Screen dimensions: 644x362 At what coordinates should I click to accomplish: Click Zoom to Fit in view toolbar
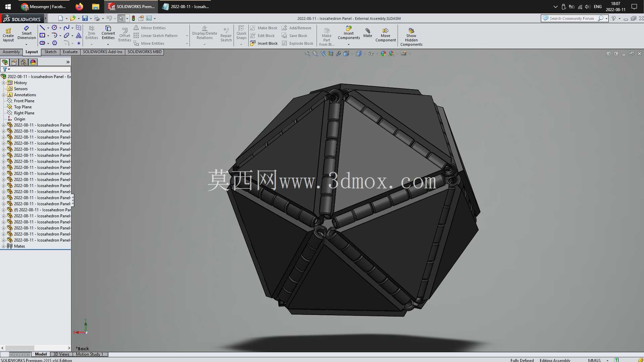pyautogui.click(x=307, y=53)
